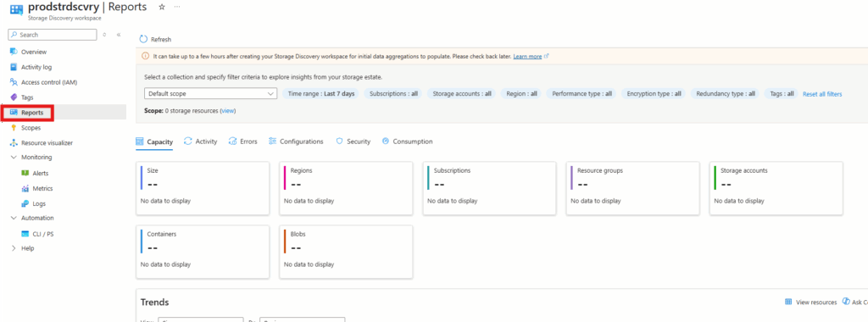
Task: Open the Default scope dropdown
Action: pos(210,93)
